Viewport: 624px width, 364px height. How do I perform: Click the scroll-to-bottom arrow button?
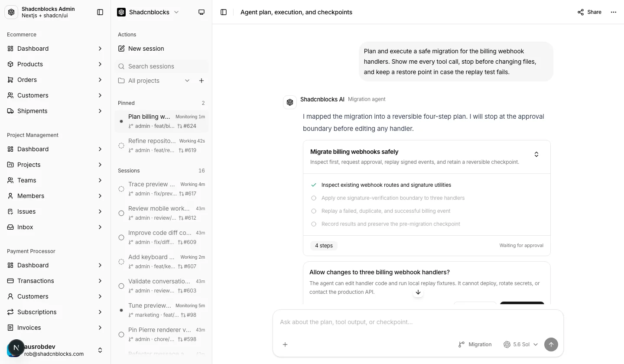click(x=418, y=292)
